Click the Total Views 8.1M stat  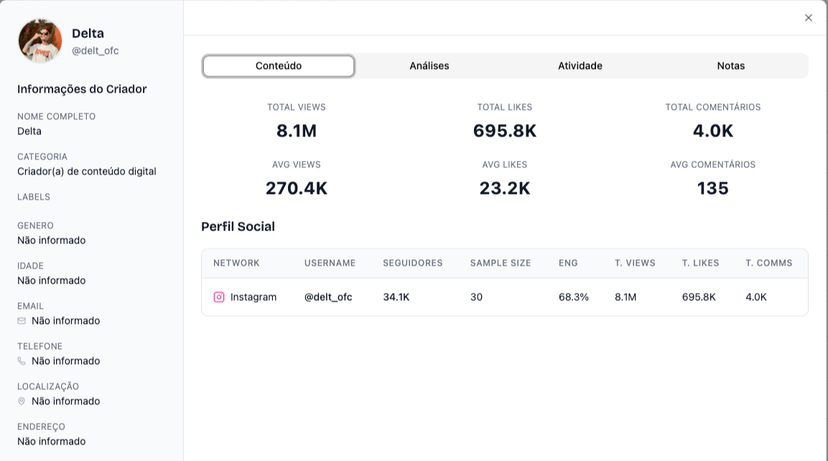296,130
